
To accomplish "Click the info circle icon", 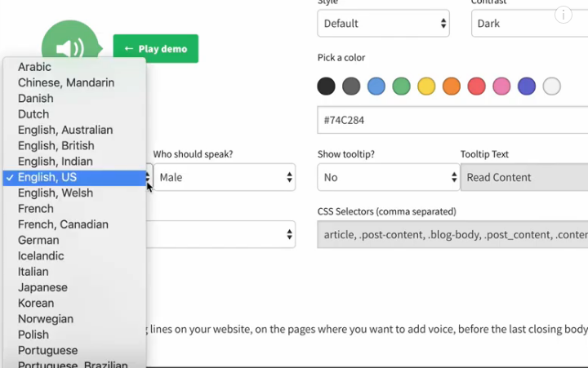I will (563, 16).
